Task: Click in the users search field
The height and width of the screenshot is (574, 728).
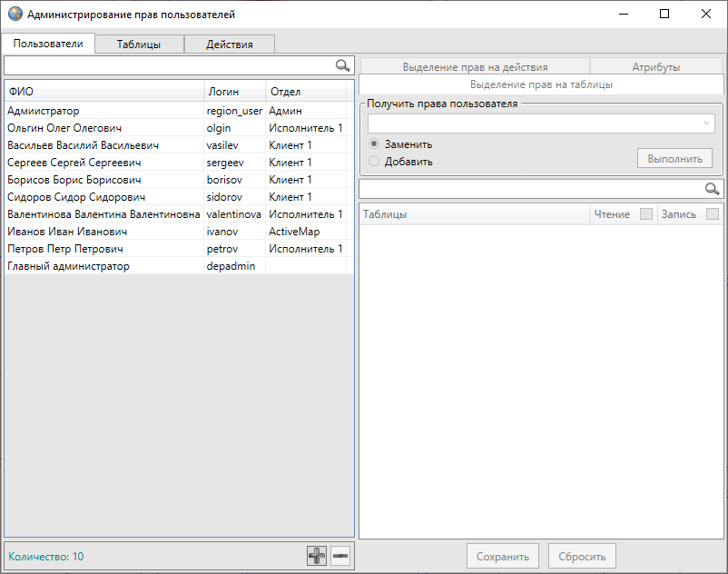Action: click(168, 65)
